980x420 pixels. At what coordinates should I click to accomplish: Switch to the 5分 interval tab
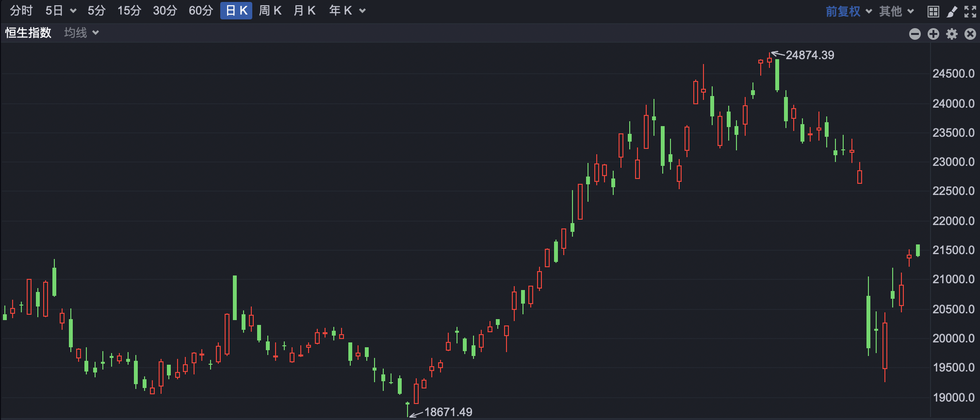point(97,11)
